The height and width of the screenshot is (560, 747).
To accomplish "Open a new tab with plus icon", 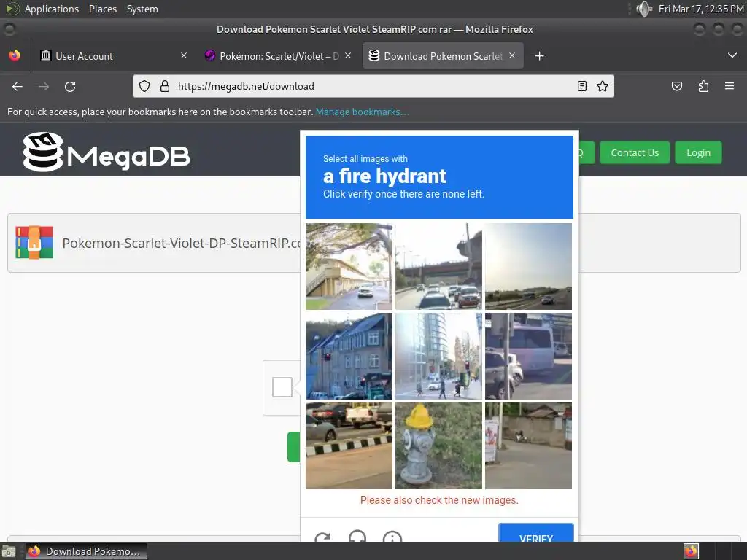I will [x=539, y=56].
